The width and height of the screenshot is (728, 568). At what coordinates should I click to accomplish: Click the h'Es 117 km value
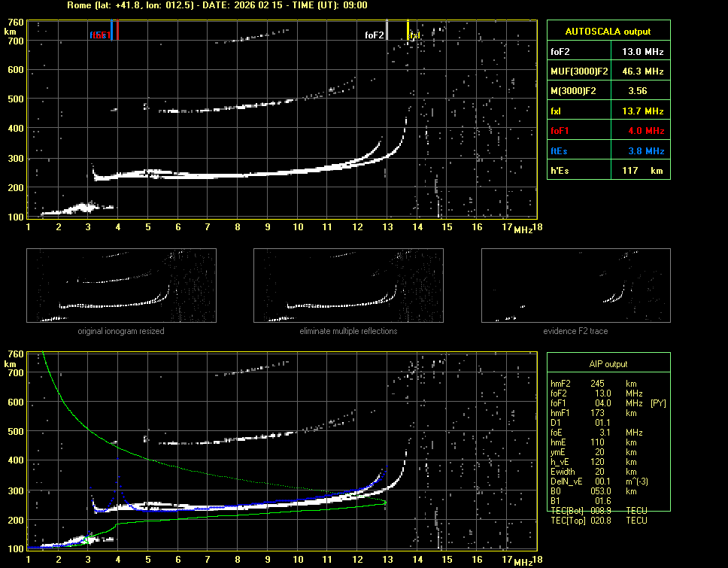coord(642,171)
